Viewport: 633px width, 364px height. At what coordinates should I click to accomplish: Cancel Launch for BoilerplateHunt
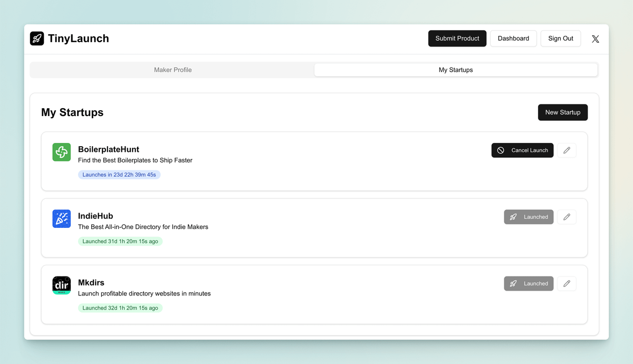point(522,150)
